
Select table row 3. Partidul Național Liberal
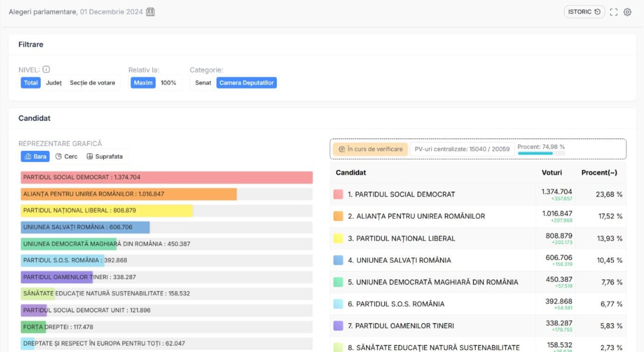coord(478,238)
